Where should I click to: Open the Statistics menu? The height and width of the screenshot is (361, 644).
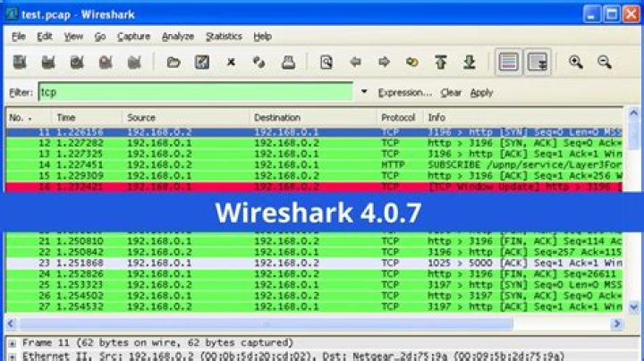point(224,37)
